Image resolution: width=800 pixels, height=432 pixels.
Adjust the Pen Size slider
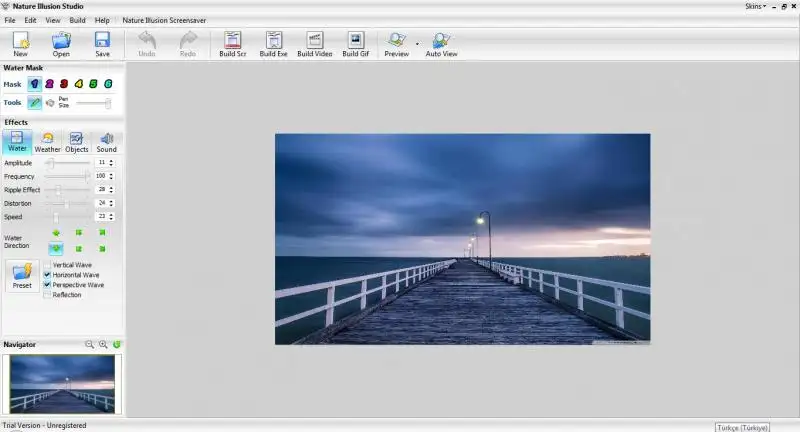108,103
